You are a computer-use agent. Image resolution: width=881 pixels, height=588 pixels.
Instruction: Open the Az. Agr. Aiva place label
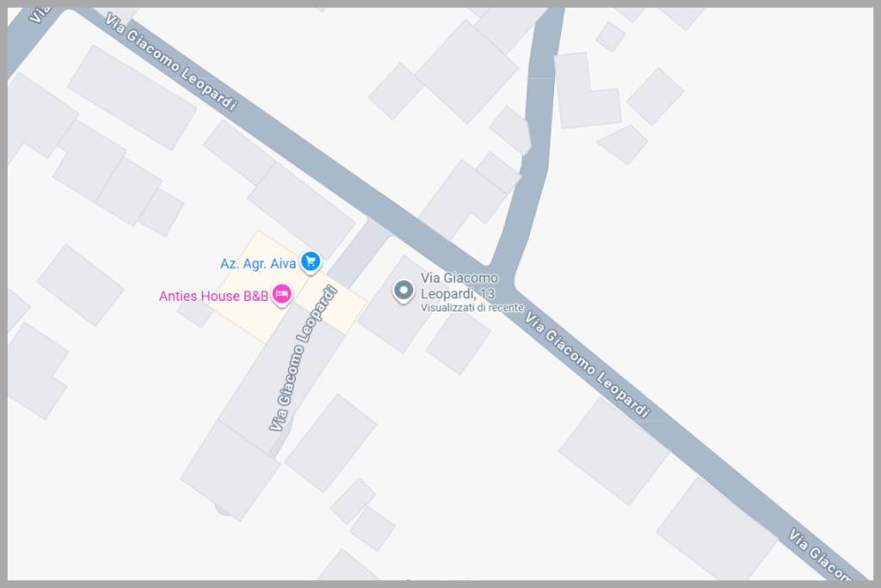258,263
